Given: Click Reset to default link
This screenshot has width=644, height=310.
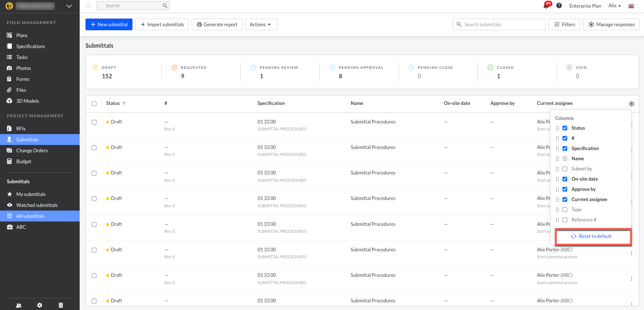Looking at the screenshot, I should (x=591, y=236).
